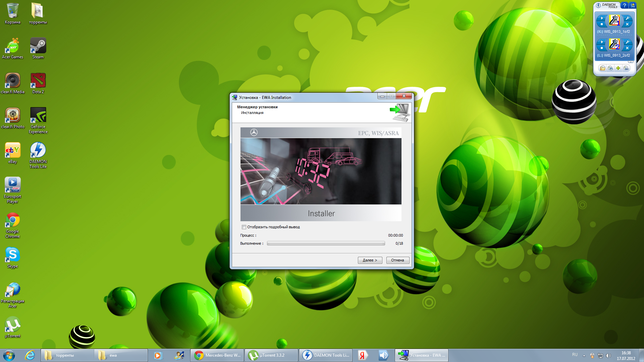Switch to Установка - EWA taskbar button
The height and width of the screenshot is (362, 644).
[422, 355]
